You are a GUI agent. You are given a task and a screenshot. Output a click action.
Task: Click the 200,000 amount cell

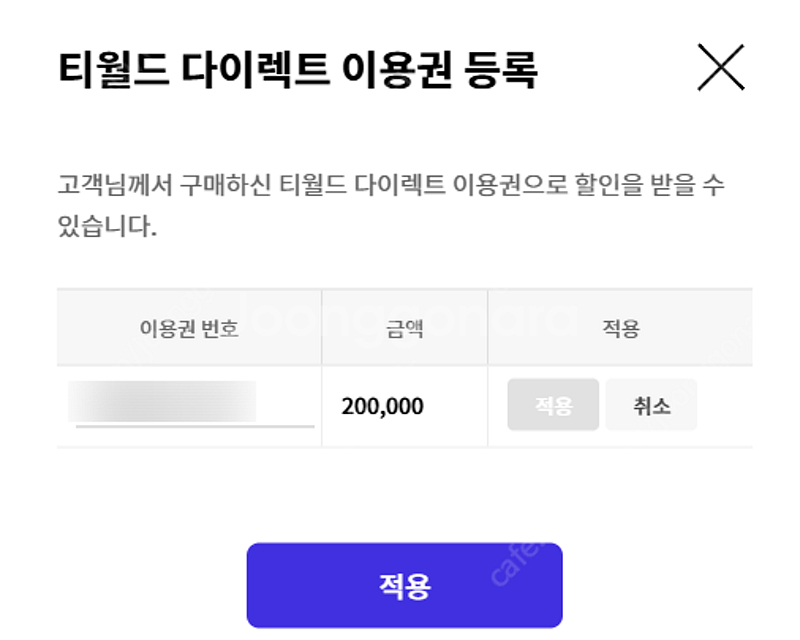[382, 406]
